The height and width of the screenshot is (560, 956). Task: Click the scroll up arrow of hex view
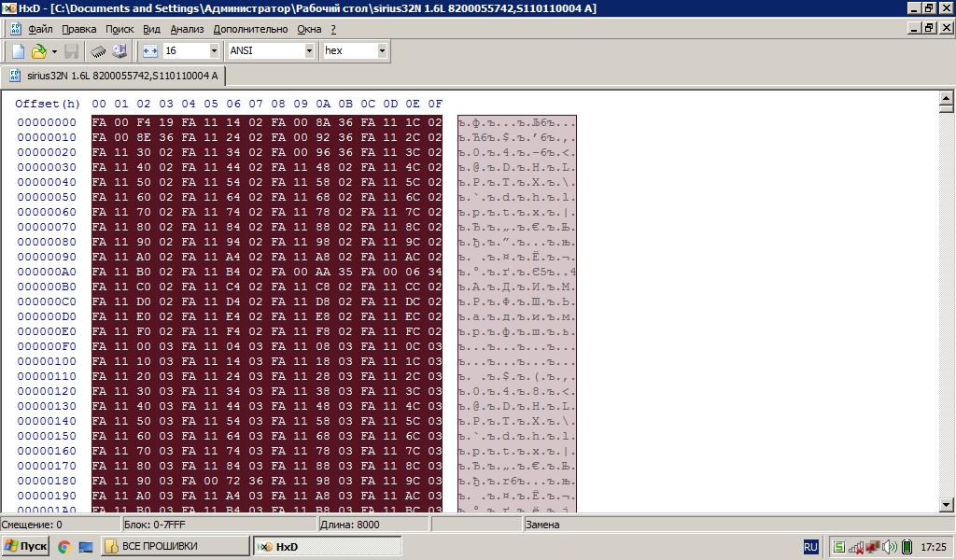[x=947, y=97]
